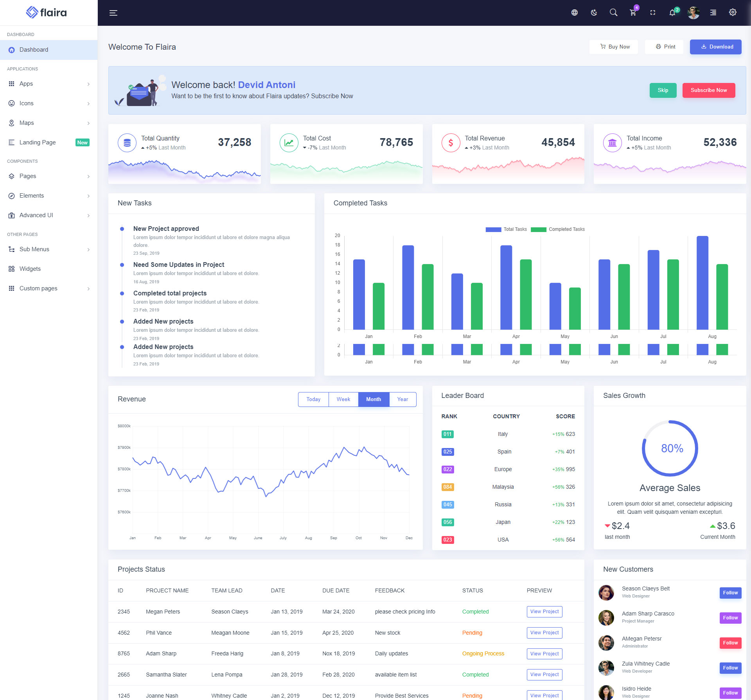Click the Subscribe Now button
Screen dimensions: 751x700
click(x=708, y=90)
